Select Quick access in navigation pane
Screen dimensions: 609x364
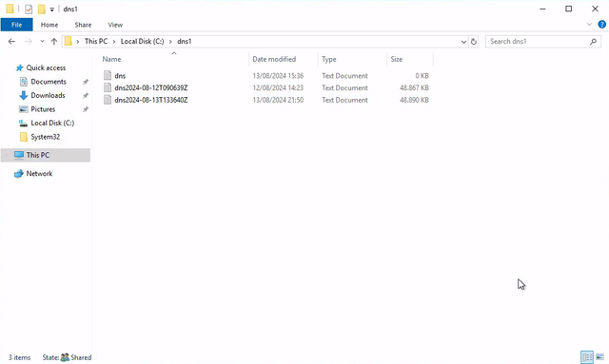coord(46,67)
